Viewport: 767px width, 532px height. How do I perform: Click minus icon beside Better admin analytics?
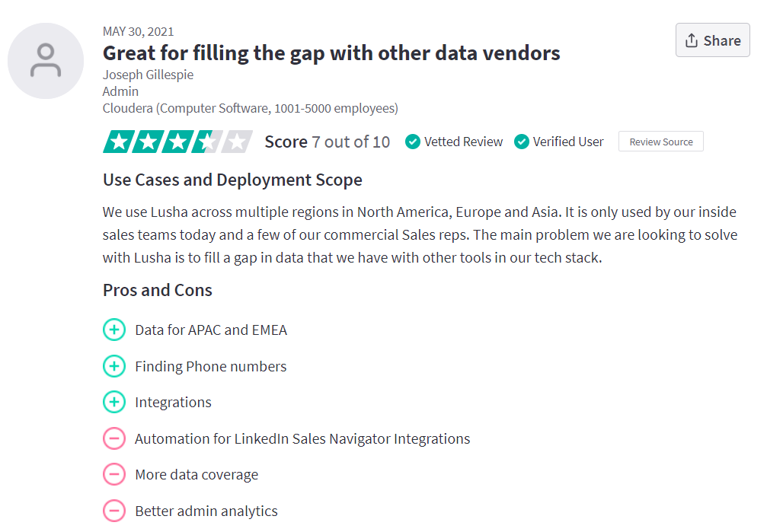[x=114, y=511]
